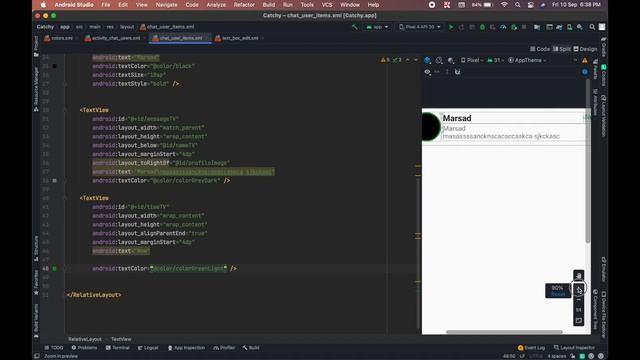Click the Design Surface layers icon in preview
The width and height of the screenshot is (640, 360).
coord(427,60)
